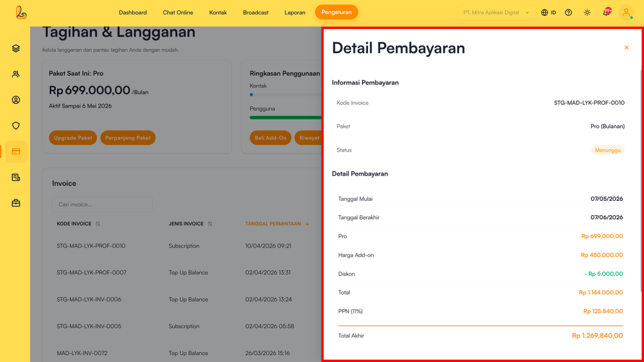Click the users group sidebar icon

[x=16, y=74]
